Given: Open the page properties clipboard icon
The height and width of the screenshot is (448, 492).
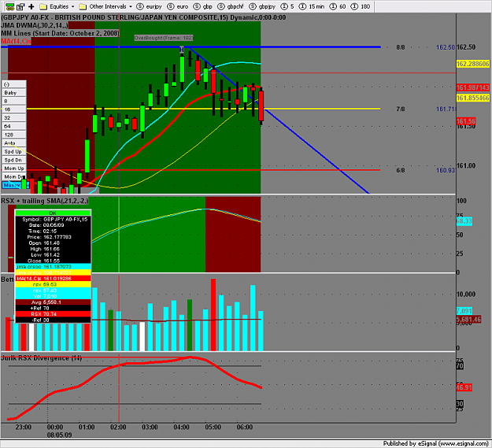Looking at the screenshot, I should (x=20, y=6).
